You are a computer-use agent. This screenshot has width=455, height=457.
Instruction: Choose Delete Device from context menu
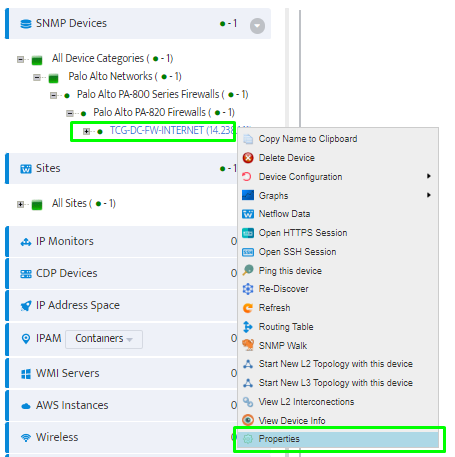pyautogui.click(x=338, y=158)
